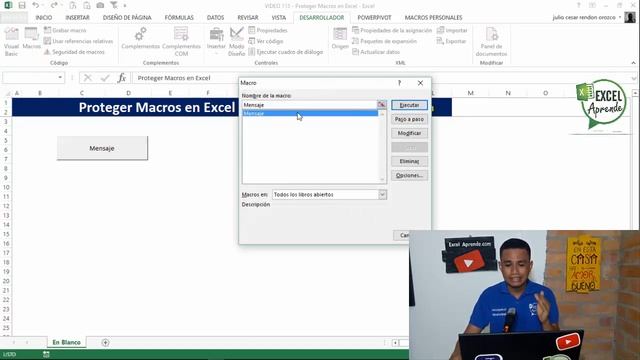Screen dimensions: 640x360
Task: Click the formula bar text
Action: [174, 78]
